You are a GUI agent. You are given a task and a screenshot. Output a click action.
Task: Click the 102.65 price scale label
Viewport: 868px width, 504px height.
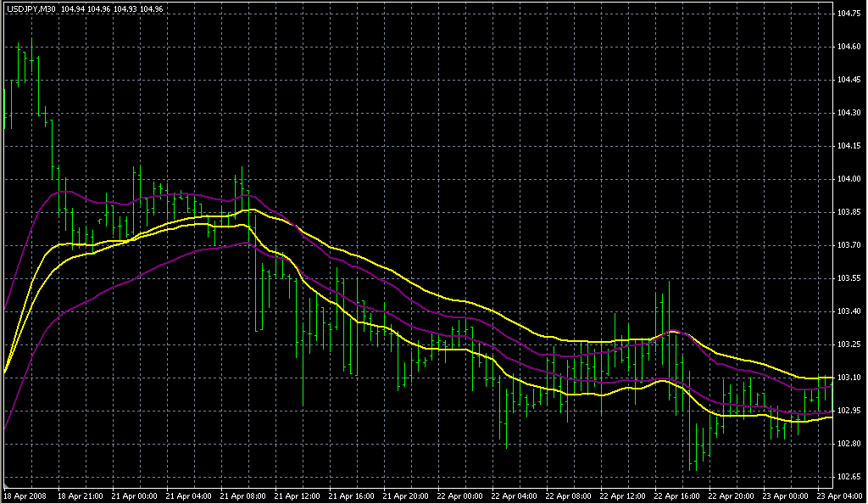pyautogui.click(x=849, y=476)
